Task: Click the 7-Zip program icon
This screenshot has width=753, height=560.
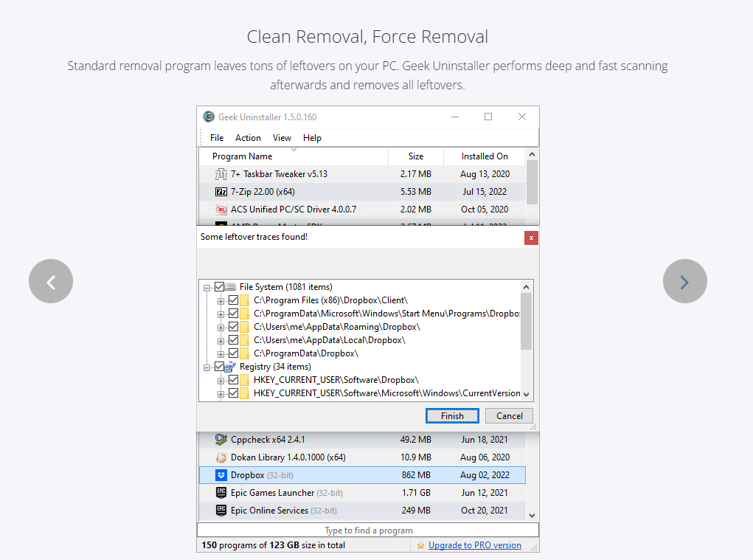Action: pyautogui.click(x=221, y=192)
